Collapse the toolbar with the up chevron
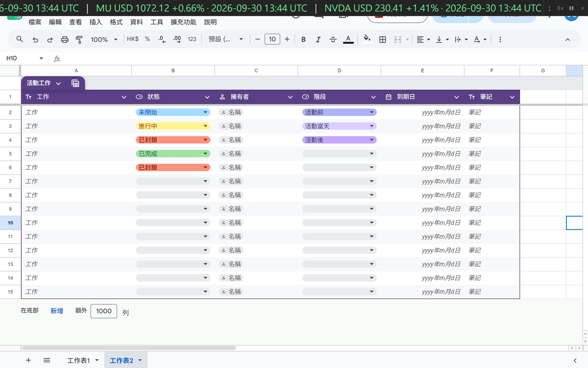Screen dimensions: 588x368 (568, 40)
